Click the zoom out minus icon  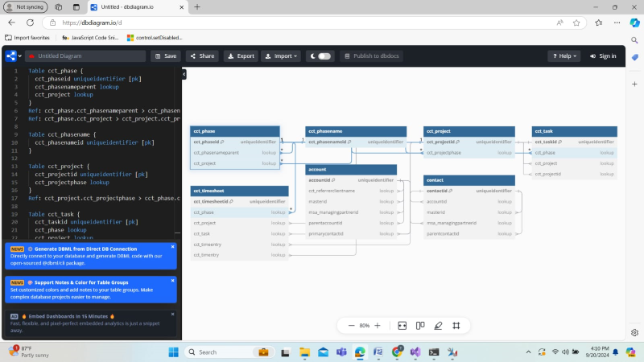point(351,326)
